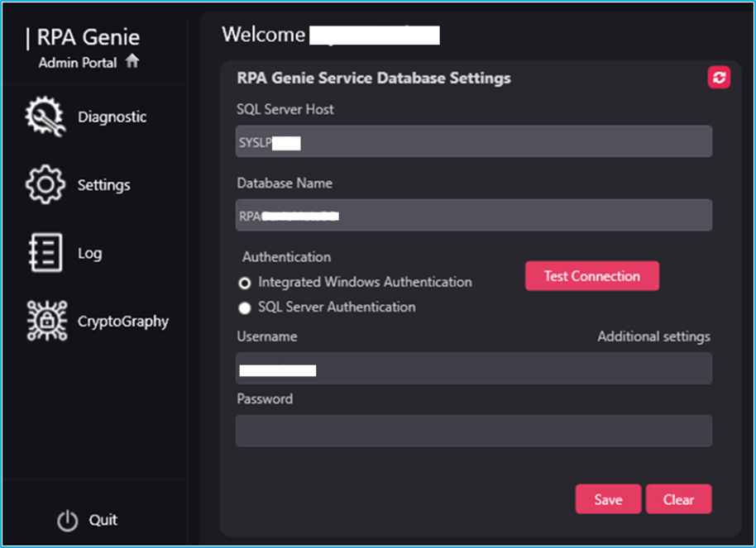The width and height of the screenshot is (756, 548).
Task: Choose SQL Server Authentication radio button
Action: pyautogui.click(x=245, y=308)
